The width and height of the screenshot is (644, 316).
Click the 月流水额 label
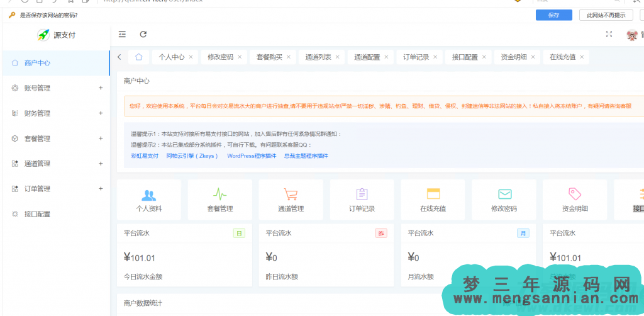(x=421, y=276)
